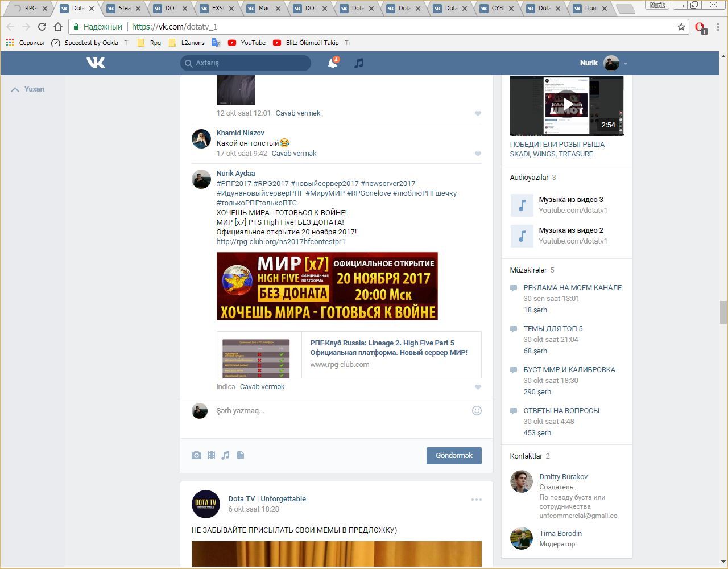This screenshot has height=569, width=728.
Task: Click in the Axtarış search field
Action: point(246,63)
